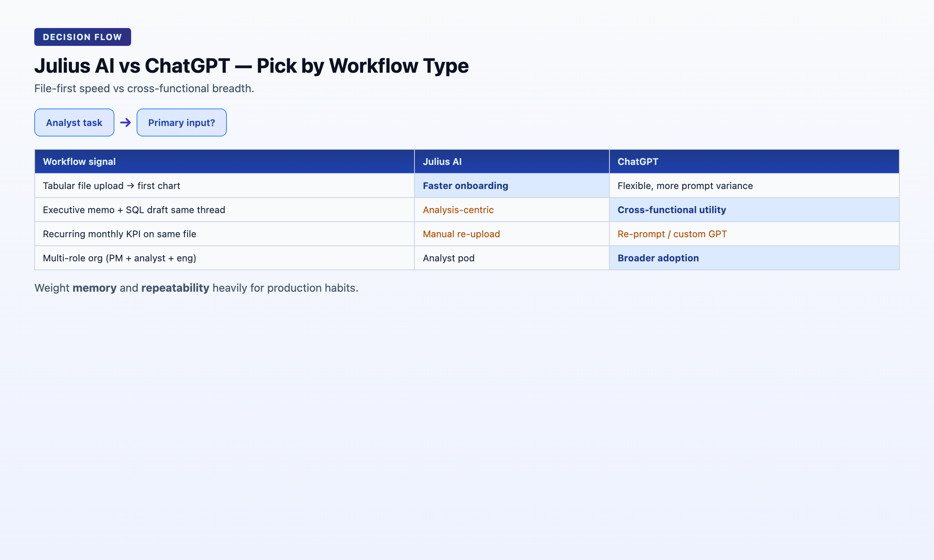Click the Analysis-centric cell
Image resolution: width=934 pixels, height=560 pixels.
coord(512,210)
